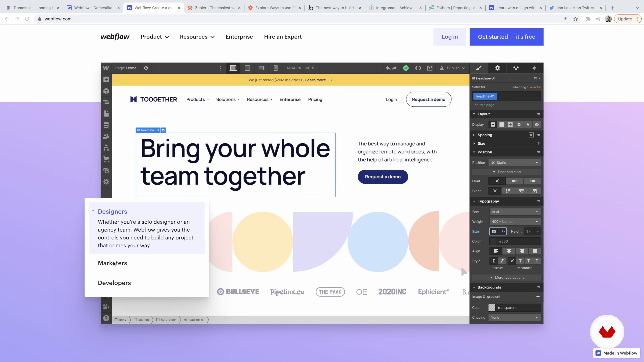
Task: Open the Users icon in left sidebar
Action: [106, 136]
